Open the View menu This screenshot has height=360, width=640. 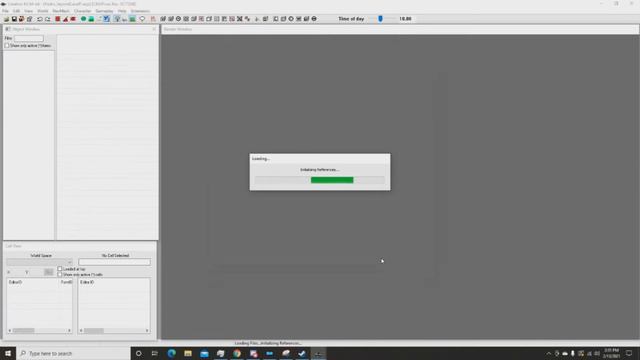[29, 11]
